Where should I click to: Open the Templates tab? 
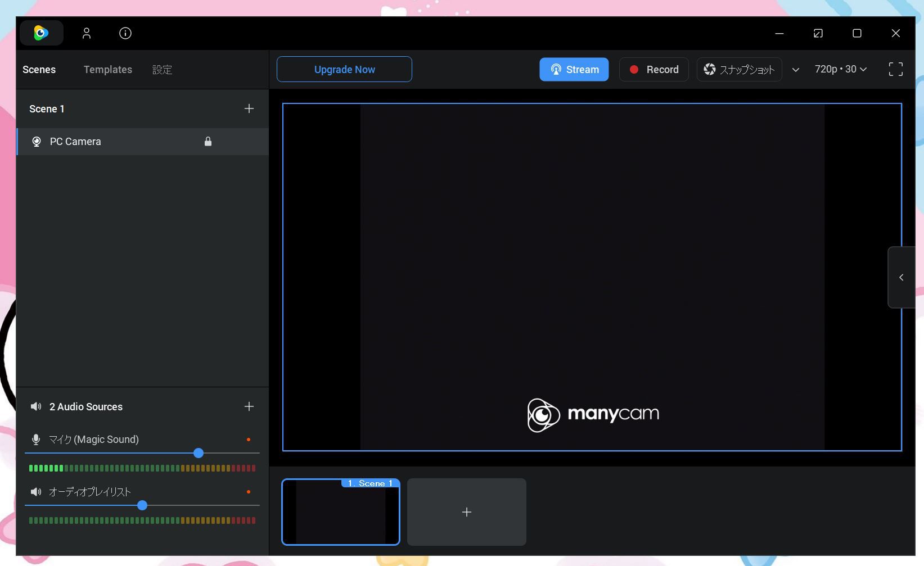click(x=108, y=70)
